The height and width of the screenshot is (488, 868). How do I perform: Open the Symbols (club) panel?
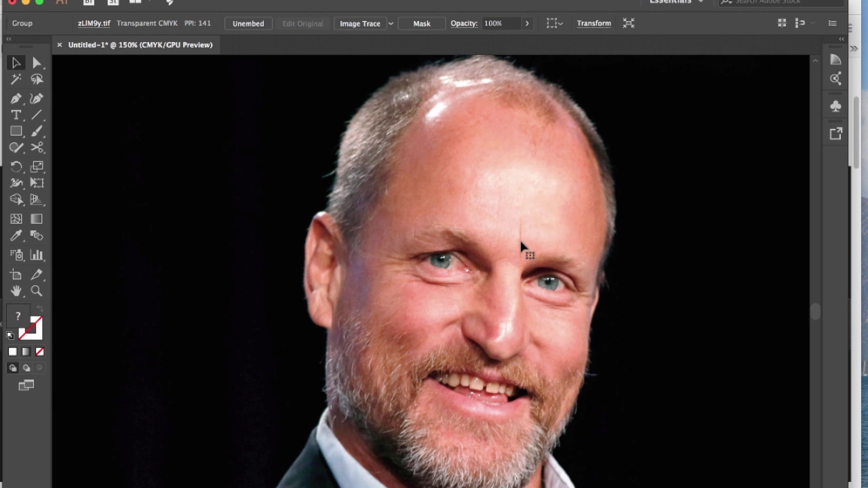[x=835, y=106]
